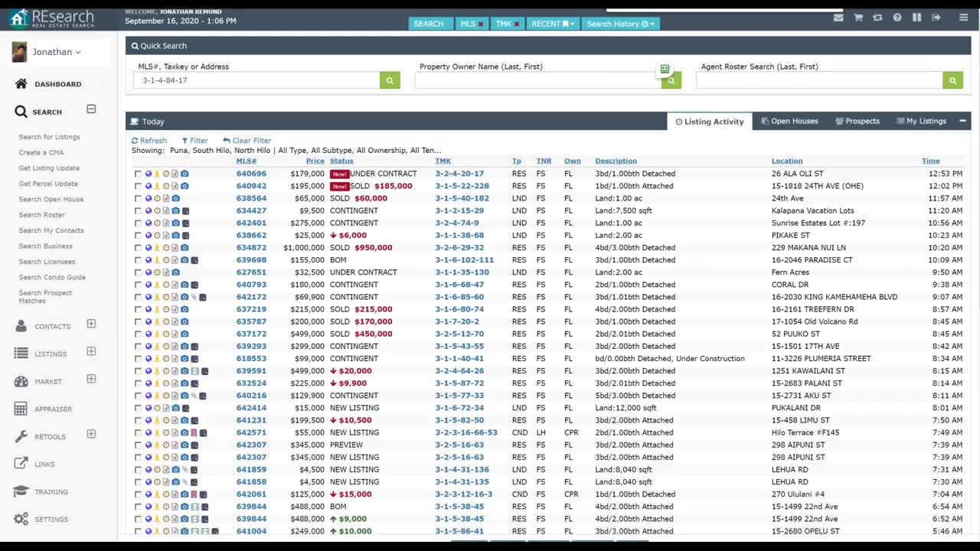Check the checkbox for listing 640696
980x551 pixels.
[138, 174]
